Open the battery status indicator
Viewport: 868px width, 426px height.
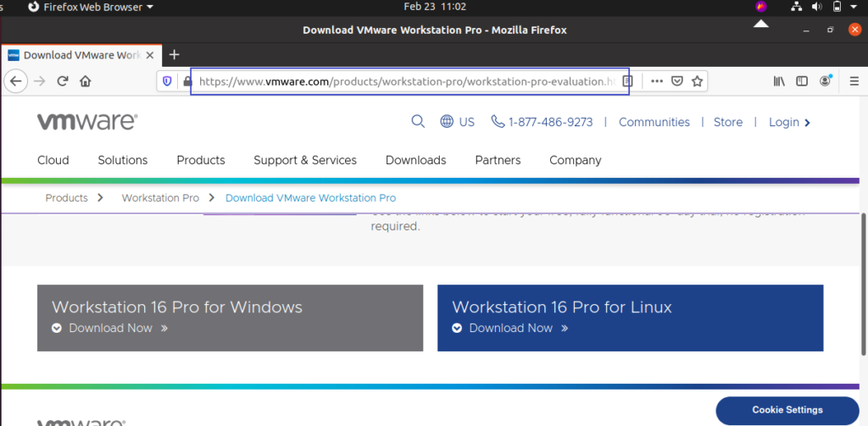tap(837, 7)
